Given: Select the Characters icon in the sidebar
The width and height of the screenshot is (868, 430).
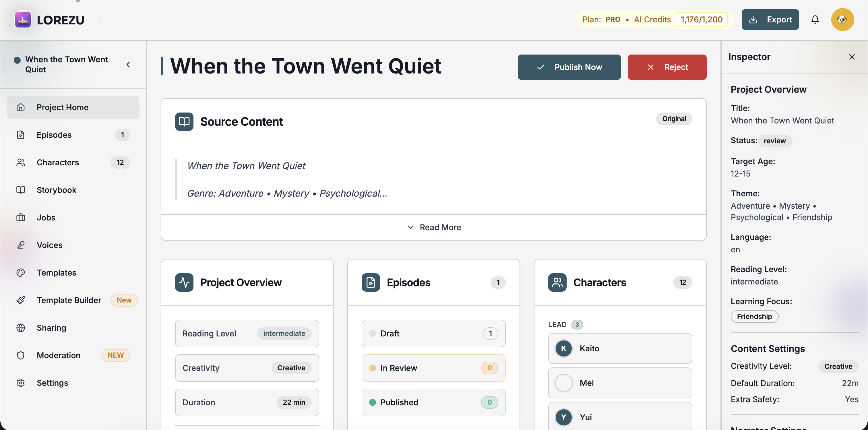Looking at the screenshot, I should pyautogui.click(x=21, y=162).
